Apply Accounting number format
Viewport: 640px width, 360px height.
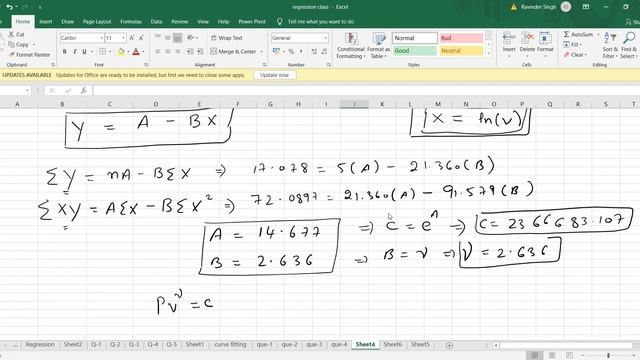coord(276,51)
